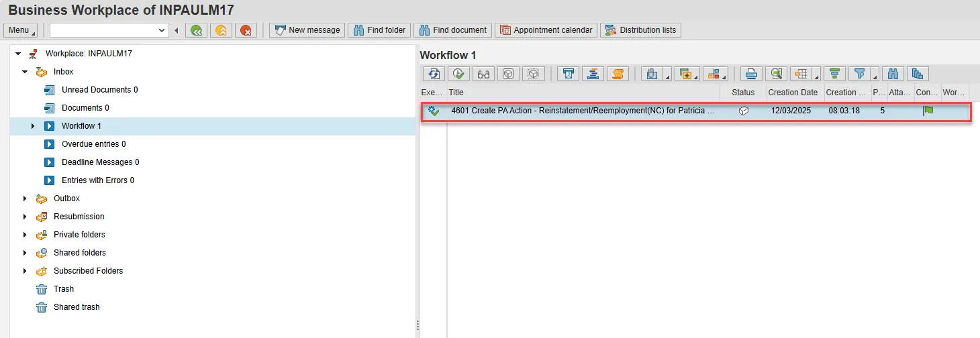Click the Find document button
The height and width of the screenshot is (338, 980).
(452, 30)
